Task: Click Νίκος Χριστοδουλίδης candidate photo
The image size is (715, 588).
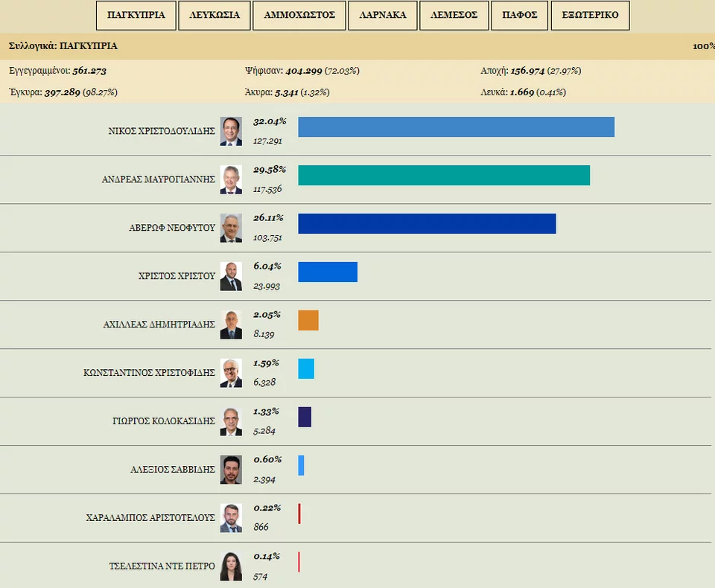Action: pyautogui.click(x=231, y=131)
